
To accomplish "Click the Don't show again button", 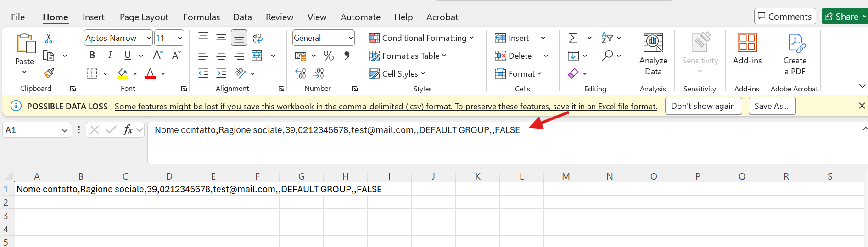I will click(702, 106).
